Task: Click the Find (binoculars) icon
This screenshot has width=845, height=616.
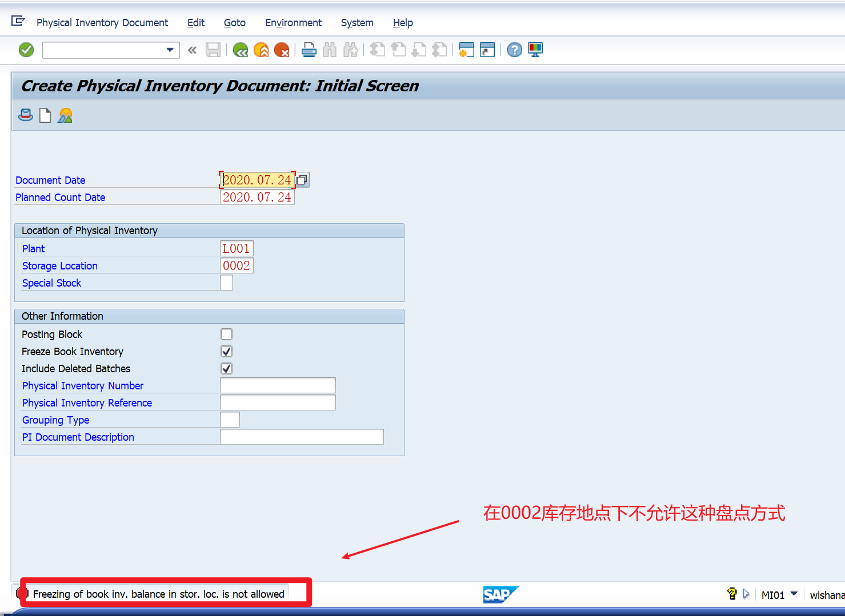Action: pyautogui.click(x=330, y=50)
